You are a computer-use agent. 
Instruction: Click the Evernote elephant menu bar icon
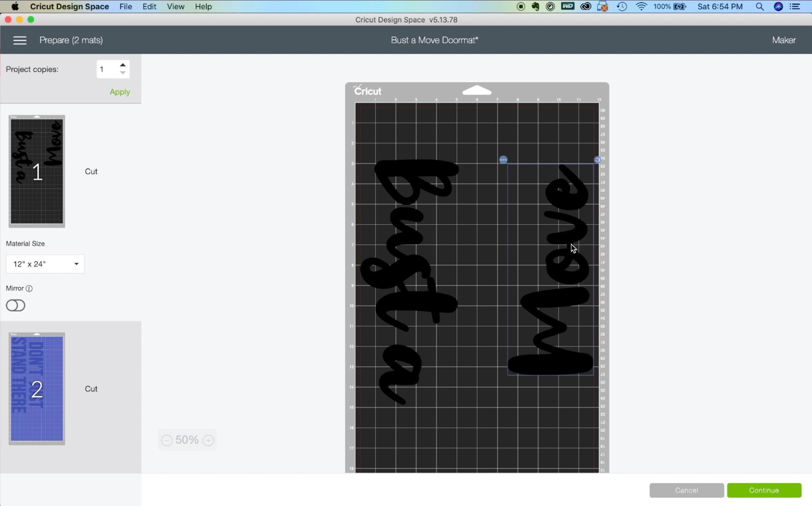tap(535, 6)
